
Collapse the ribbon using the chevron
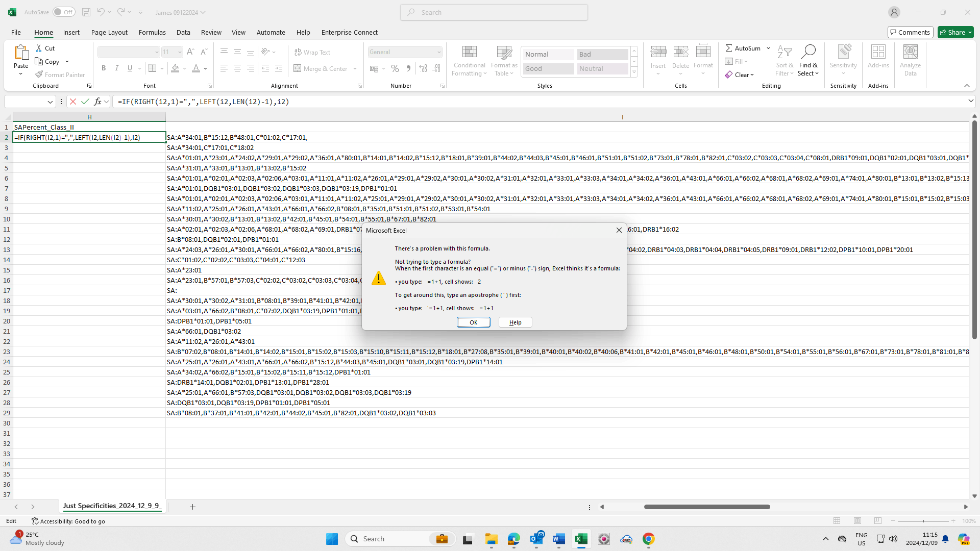click(x=967, y=86)
